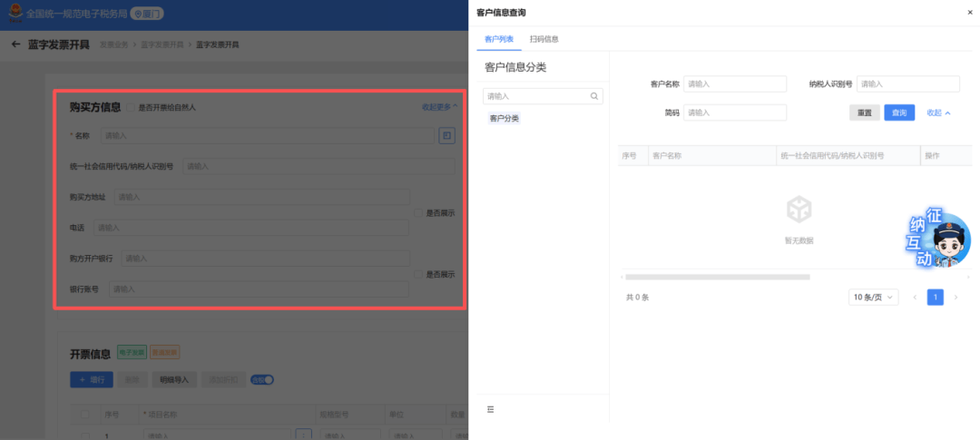Tick 是否展示 checkbox beside bank info

[418, 274]
